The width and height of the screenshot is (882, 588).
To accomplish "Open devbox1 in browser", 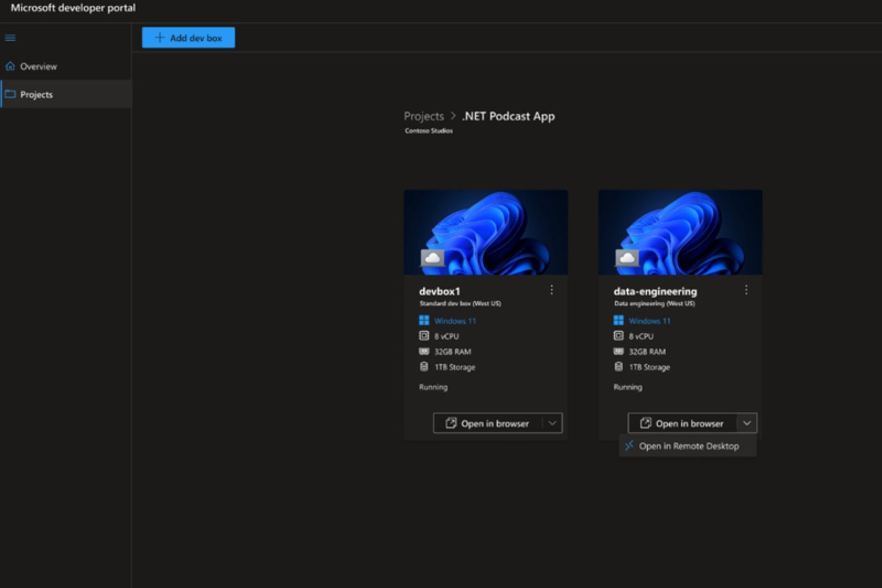I will tap(487, 423).
